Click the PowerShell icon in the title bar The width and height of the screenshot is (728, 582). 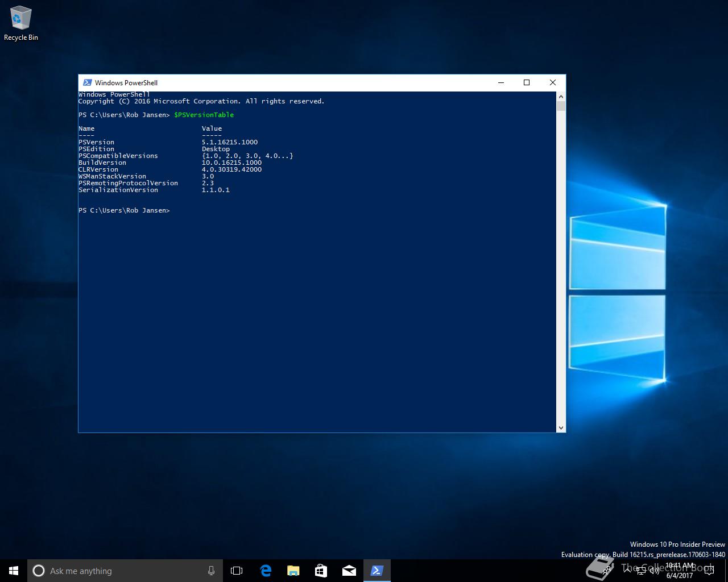(x=87, y=82)
